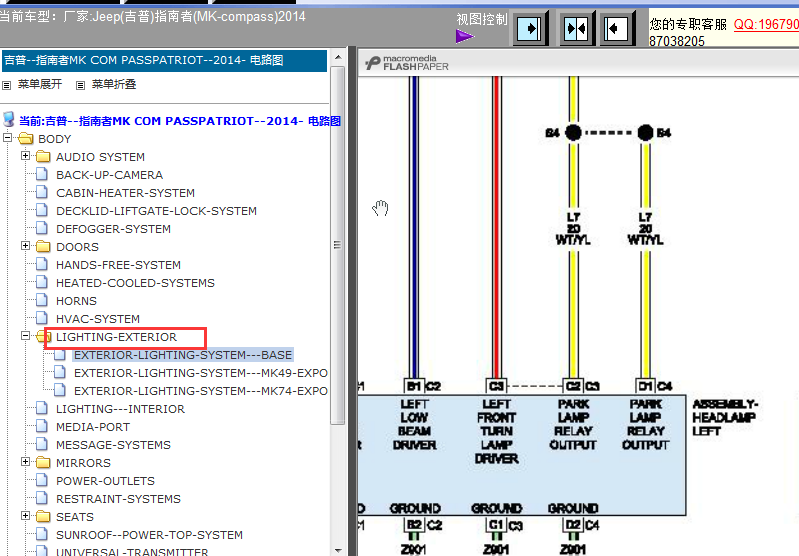The image size is (799, 556).
Task: Open SUNROOF--POWER-TOP-SYSTEM entry
Action: (x=149, y=535)
